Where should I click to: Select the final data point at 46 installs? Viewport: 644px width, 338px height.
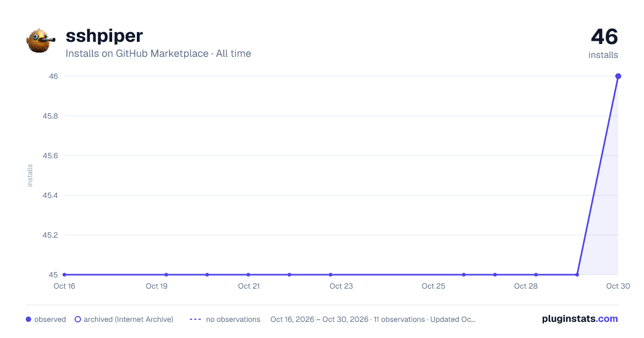click(618, 76)
